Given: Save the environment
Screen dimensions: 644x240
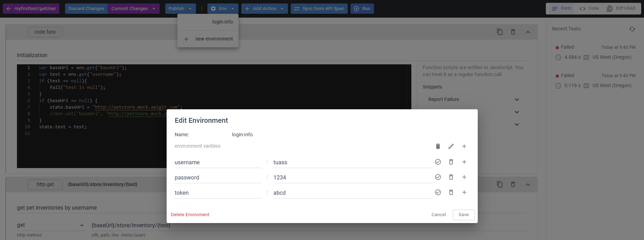Looking at the screenshot, I should [464, 215].
